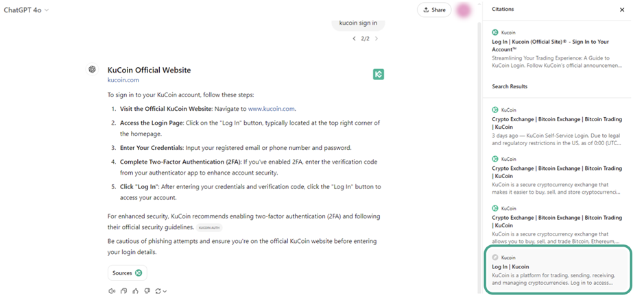Click the green KuCoin logo beside the heading

[x=379, y=74]
